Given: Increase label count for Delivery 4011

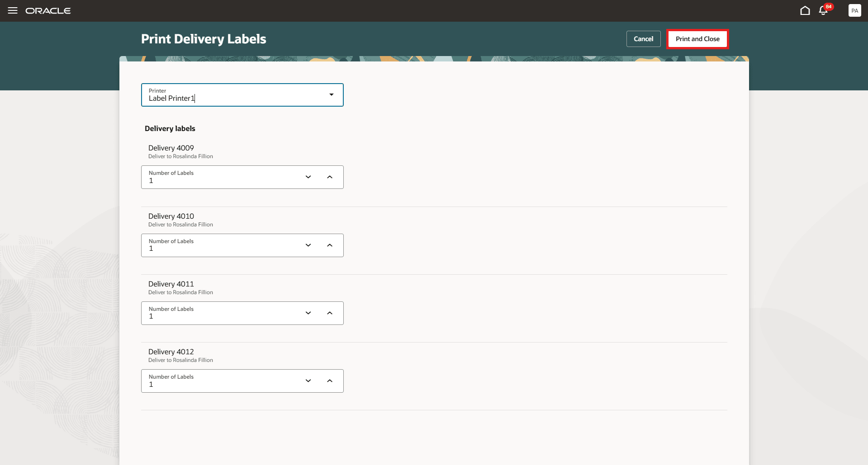Looking at the screenshot, I should pyautogui.click(x=330, y=313).
